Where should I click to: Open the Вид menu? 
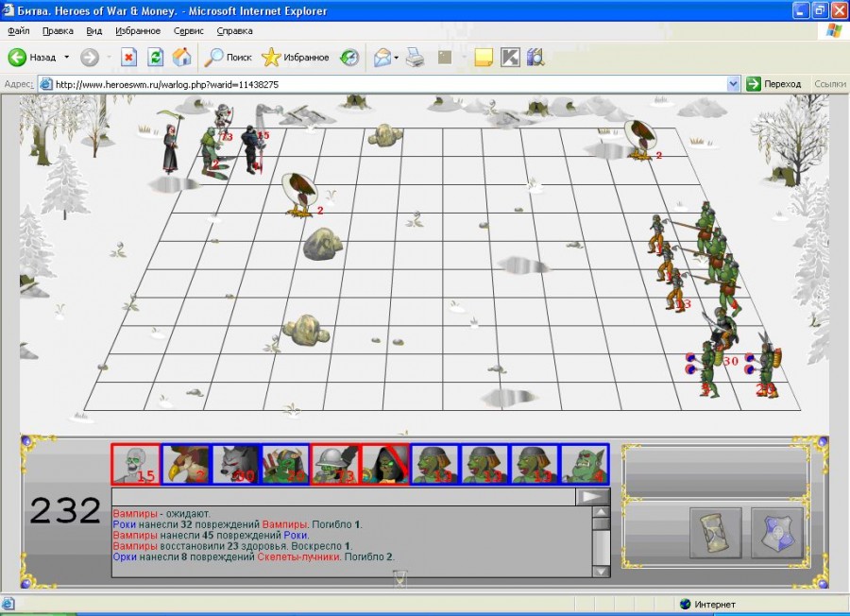pos(93,31)
